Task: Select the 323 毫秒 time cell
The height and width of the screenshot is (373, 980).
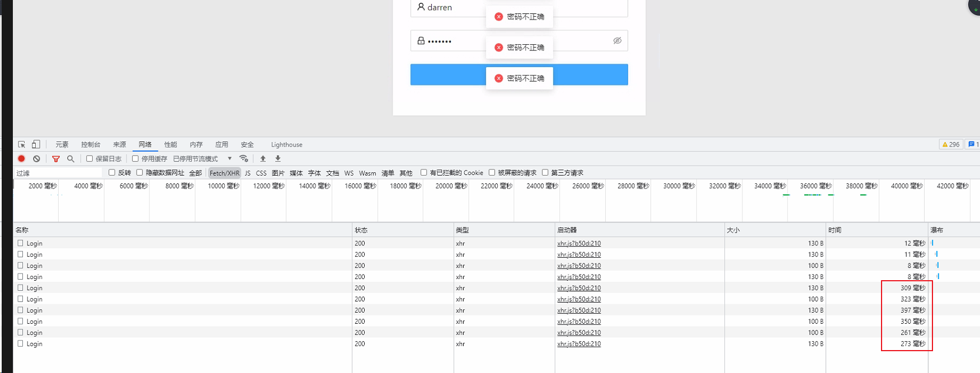Action: 877,299
